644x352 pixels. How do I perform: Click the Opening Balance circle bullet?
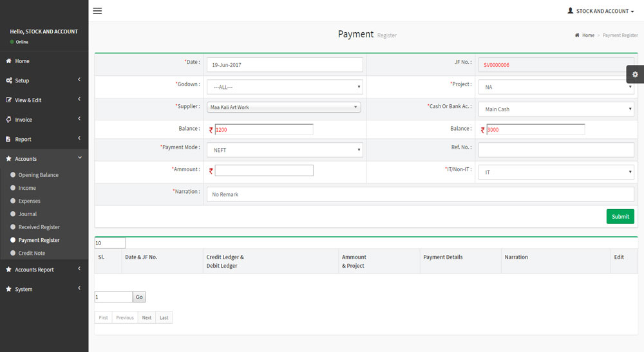(x=13, y=175)
